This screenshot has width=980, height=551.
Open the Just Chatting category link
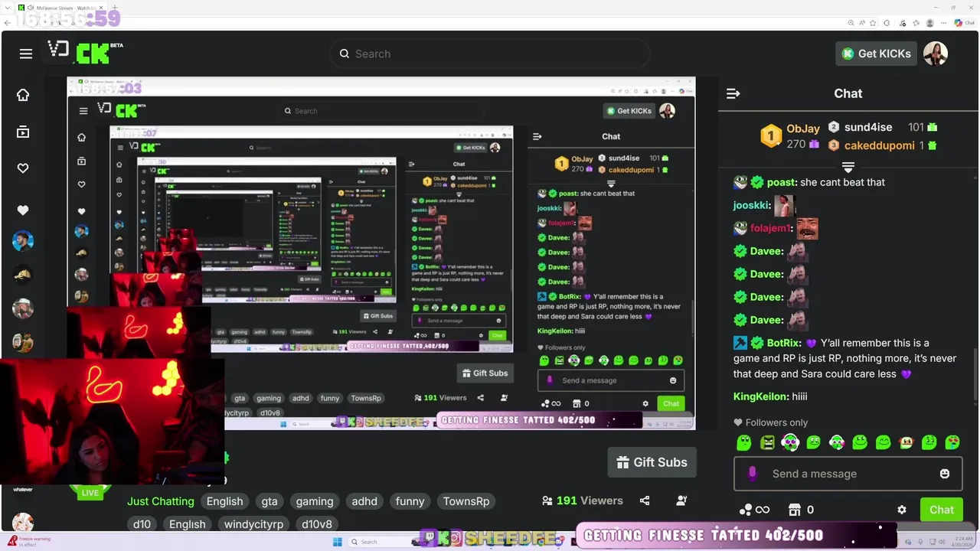tap(161, 501)
